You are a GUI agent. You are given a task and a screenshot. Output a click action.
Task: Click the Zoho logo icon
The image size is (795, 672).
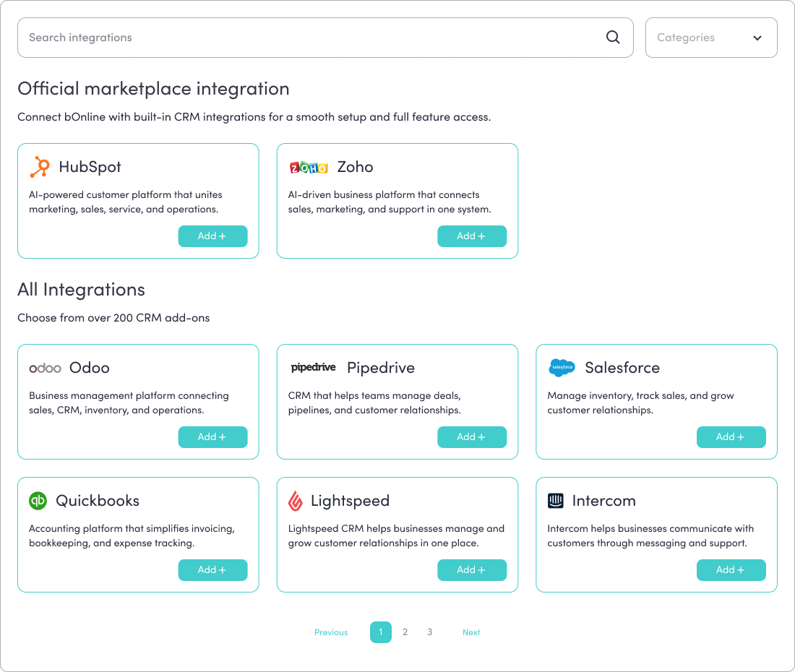point(309,168)
